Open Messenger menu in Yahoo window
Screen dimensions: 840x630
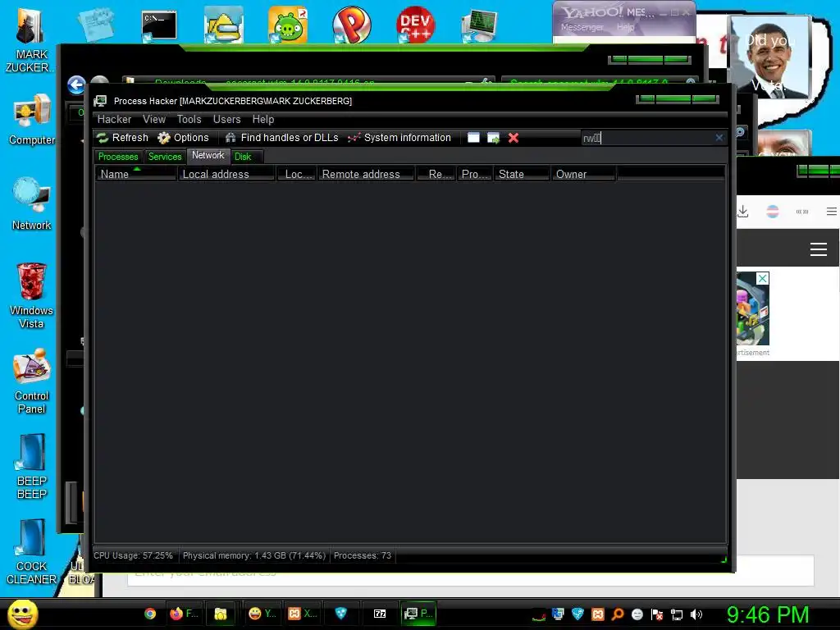[x=582, y=27]
